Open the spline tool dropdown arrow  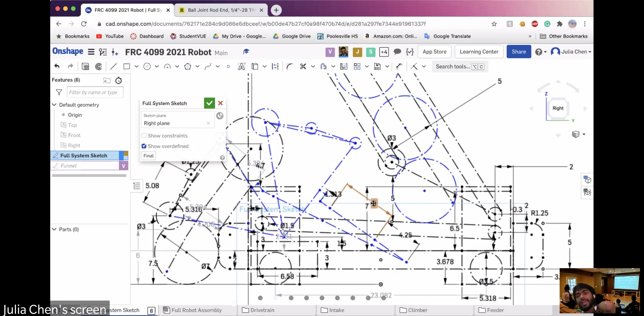coord(218,66)
